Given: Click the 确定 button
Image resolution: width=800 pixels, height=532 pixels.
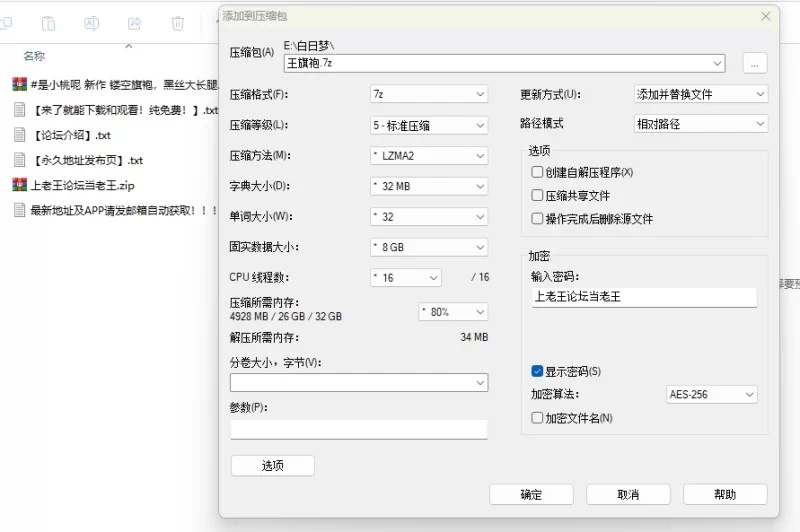Looking at the screenshot, I should pos(531,494).
